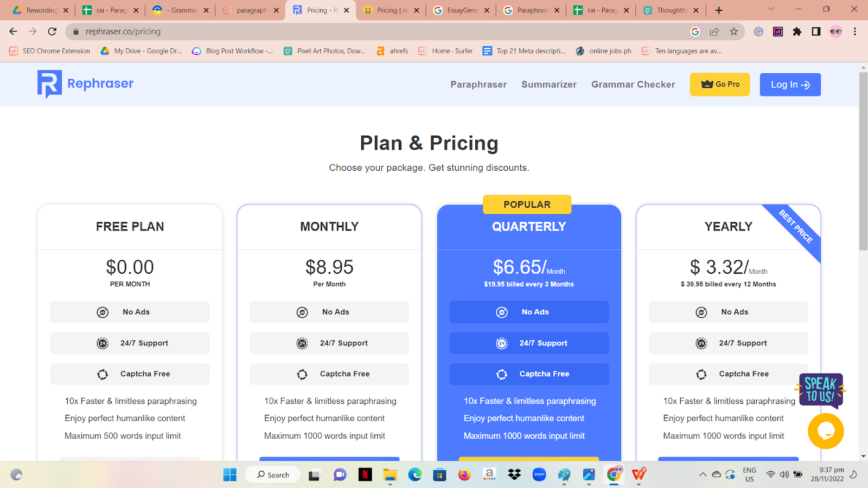Click the QUARTERLY plan heading
This screenshot has width=868, height=488.
[x=529, y=227]
